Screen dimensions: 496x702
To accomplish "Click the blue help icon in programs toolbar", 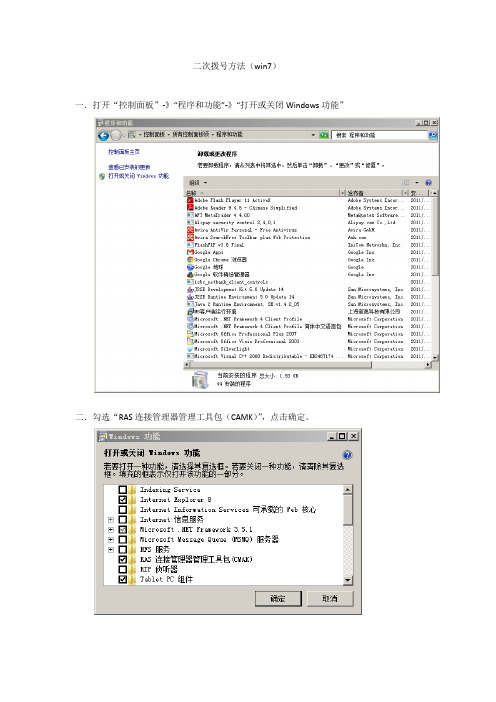I will 428,183.
